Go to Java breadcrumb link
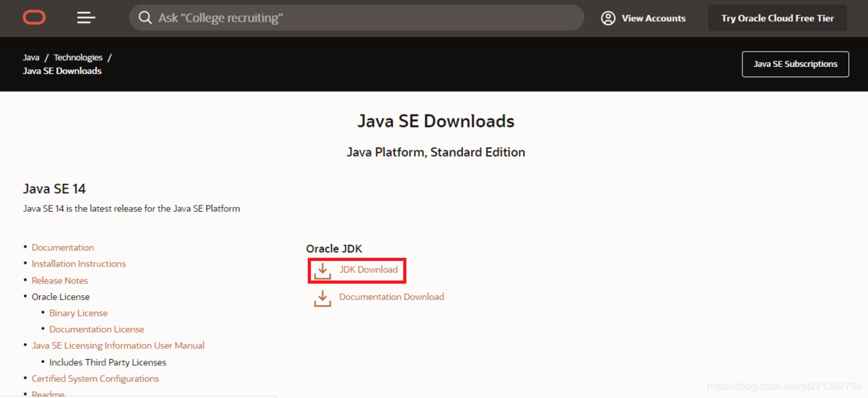 click(x=31, y=57)
